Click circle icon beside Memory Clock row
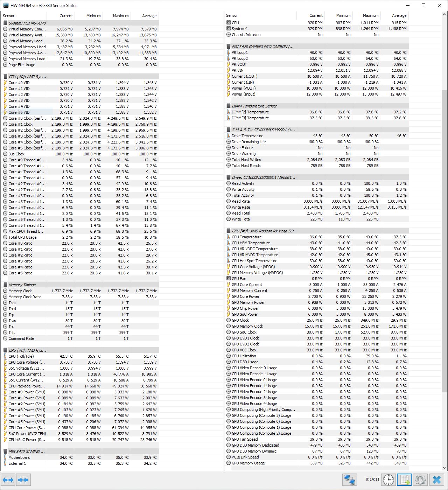The width and height of the screenshot is (448, 490). pyautogui.click(x=5, y=291)
